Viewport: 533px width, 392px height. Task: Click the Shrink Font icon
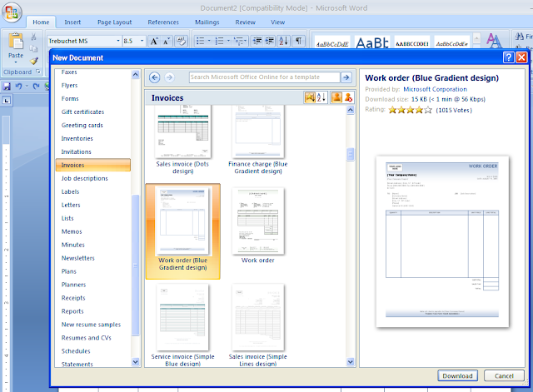167,42
